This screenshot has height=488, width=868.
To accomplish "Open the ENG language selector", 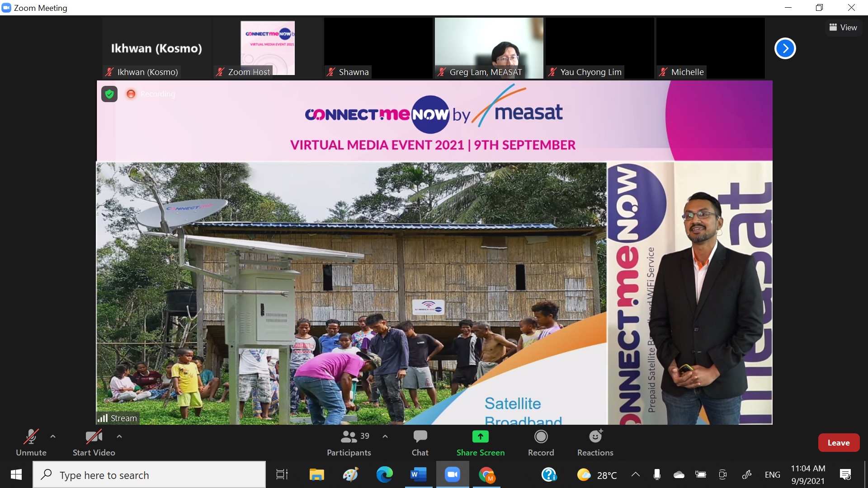I will [772, 475].
